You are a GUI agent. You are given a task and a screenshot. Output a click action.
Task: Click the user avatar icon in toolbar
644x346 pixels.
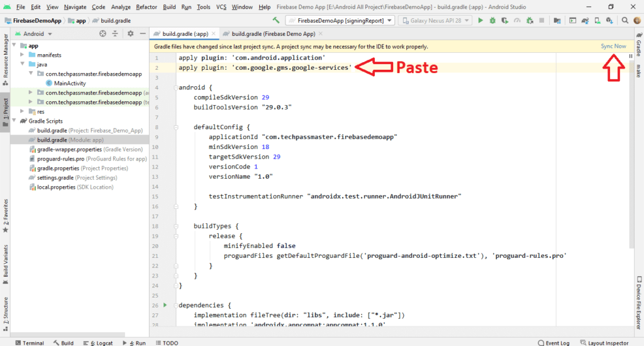click(637, 20)
